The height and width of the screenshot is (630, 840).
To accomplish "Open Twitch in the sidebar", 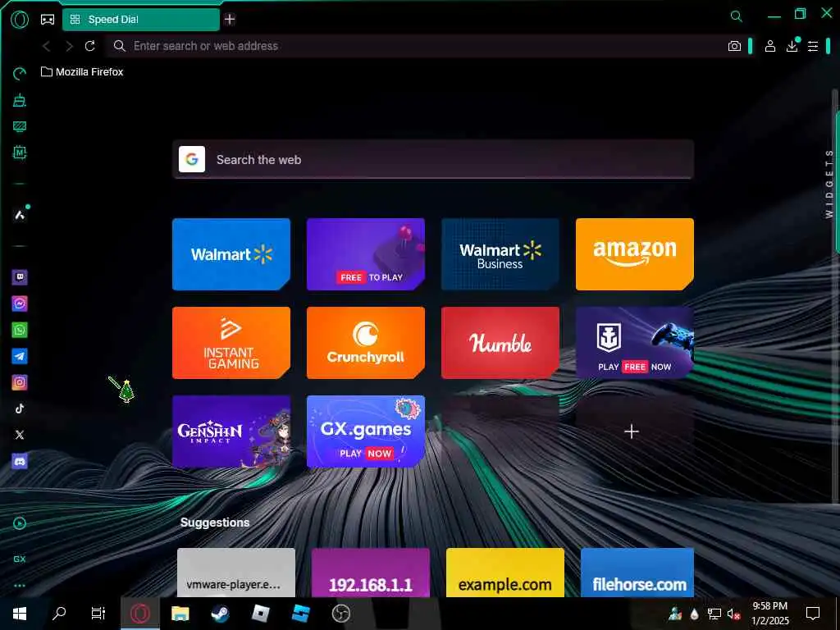I will click(20, 277).
